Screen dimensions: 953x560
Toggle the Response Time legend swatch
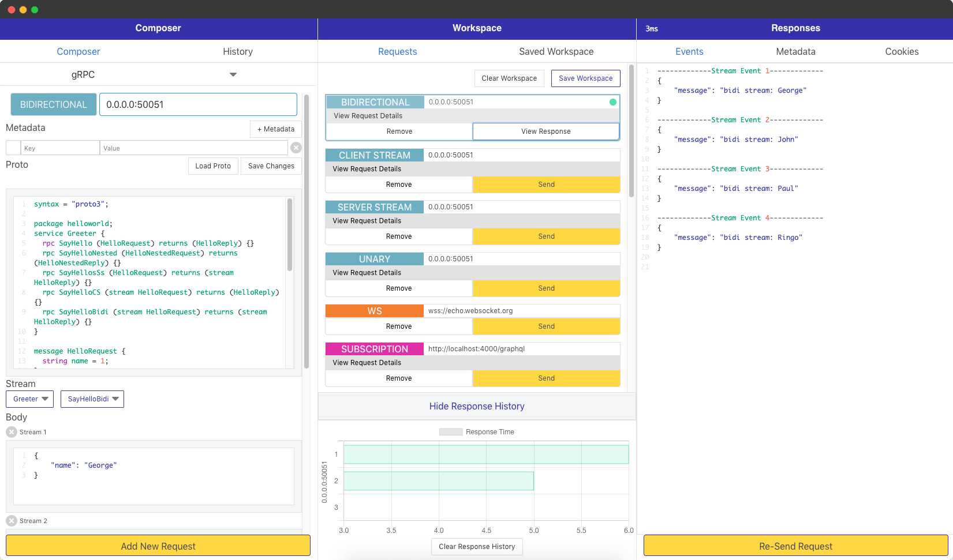coord(451,432)
